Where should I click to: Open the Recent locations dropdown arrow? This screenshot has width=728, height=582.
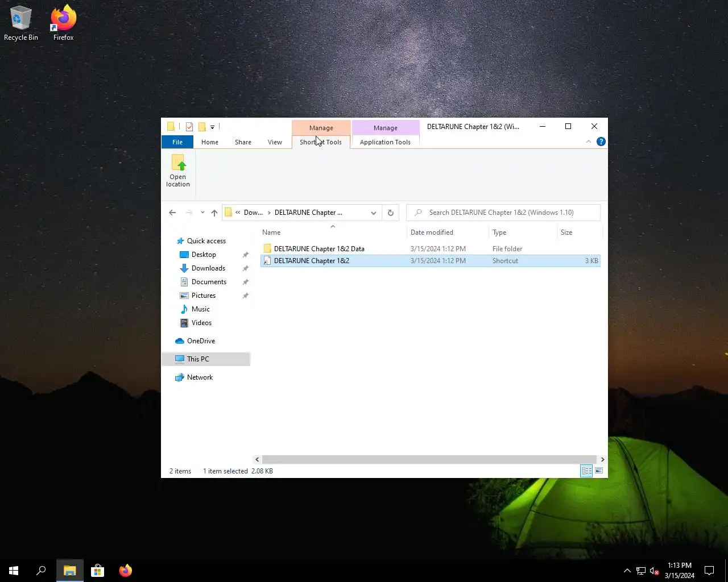(x=202, y=213)
